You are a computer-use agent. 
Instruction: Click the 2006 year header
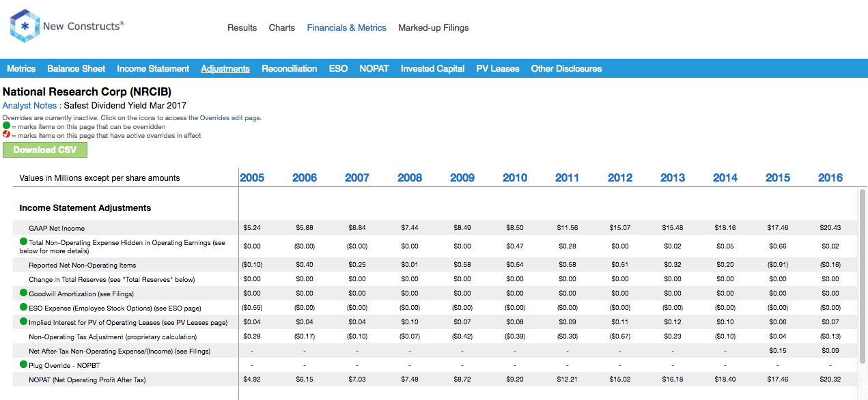coord(305,178)
